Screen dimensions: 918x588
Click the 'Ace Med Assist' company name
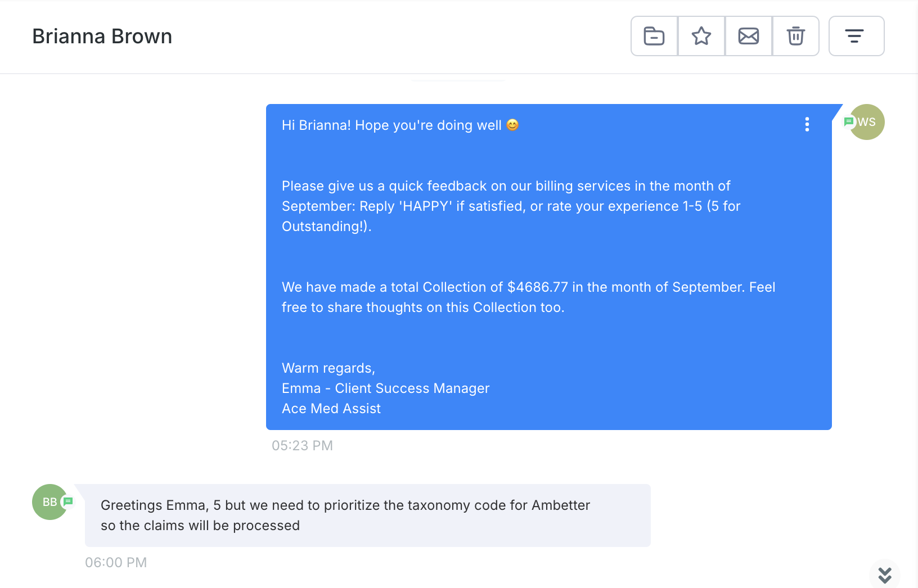[331, 409]
